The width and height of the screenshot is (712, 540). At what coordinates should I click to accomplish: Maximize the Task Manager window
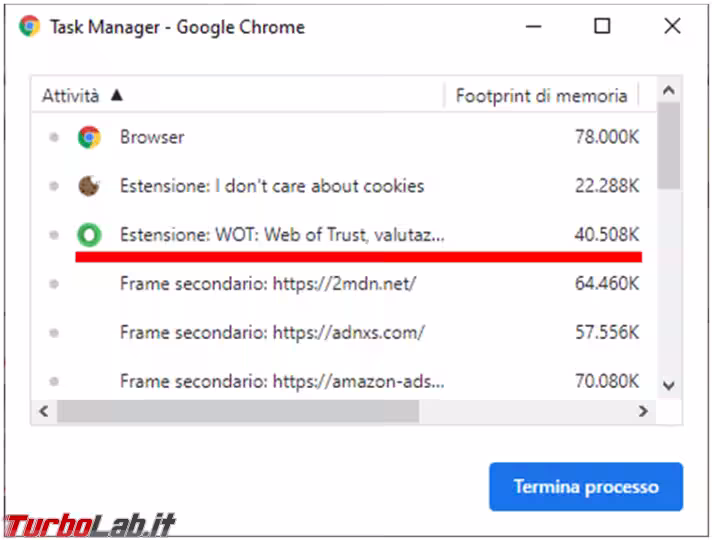601,27
